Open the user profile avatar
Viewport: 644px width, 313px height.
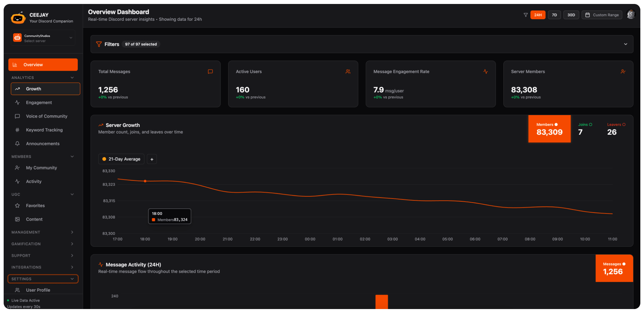[631, 14]
